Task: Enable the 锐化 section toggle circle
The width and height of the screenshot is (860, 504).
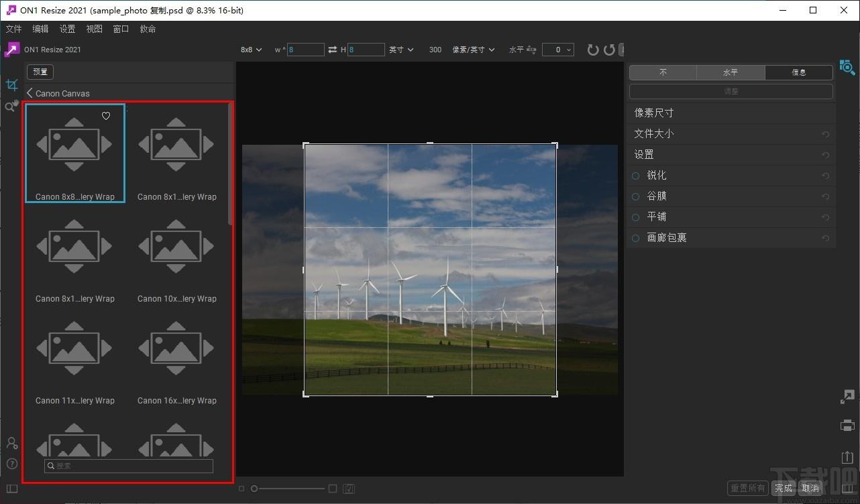Action: click(635, 176)
